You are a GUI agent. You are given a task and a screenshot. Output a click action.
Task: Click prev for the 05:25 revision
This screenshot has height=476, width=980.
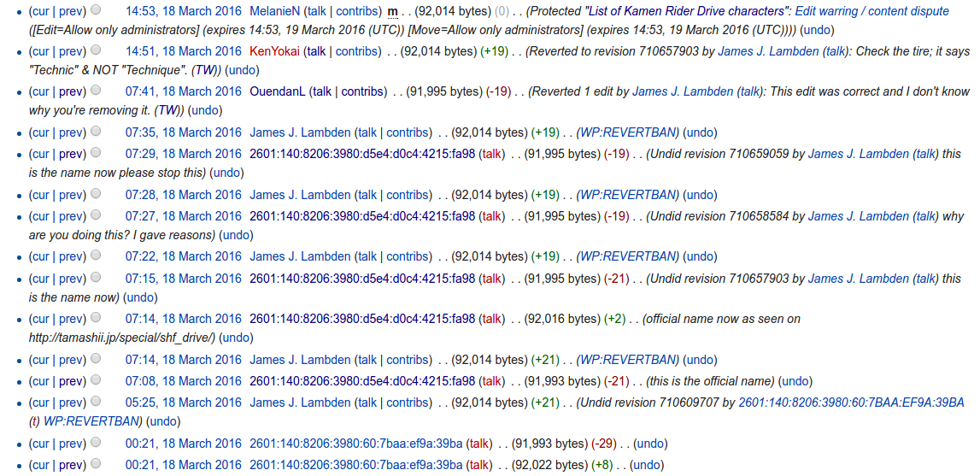click(x=71, y=403)
